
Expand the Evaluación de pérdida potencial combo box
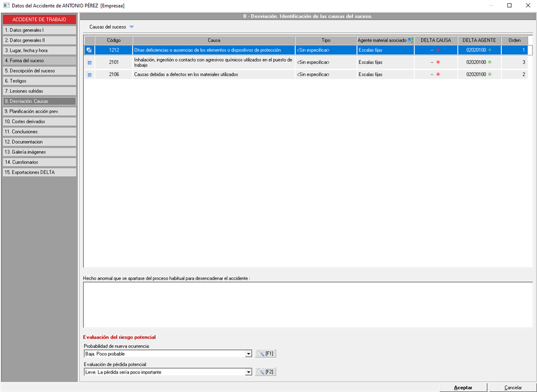pyautogui.click(x=248, y=372)
